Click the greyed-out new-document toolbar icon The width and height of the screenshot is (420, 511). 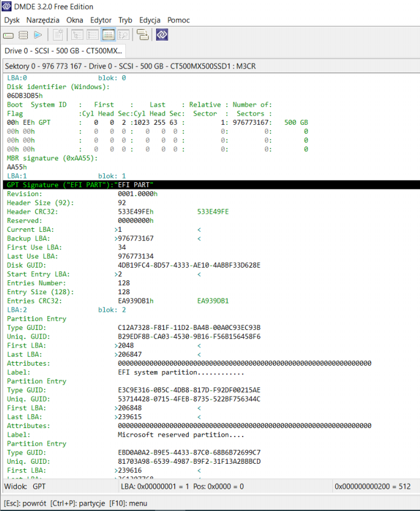(x=58, y=35)
